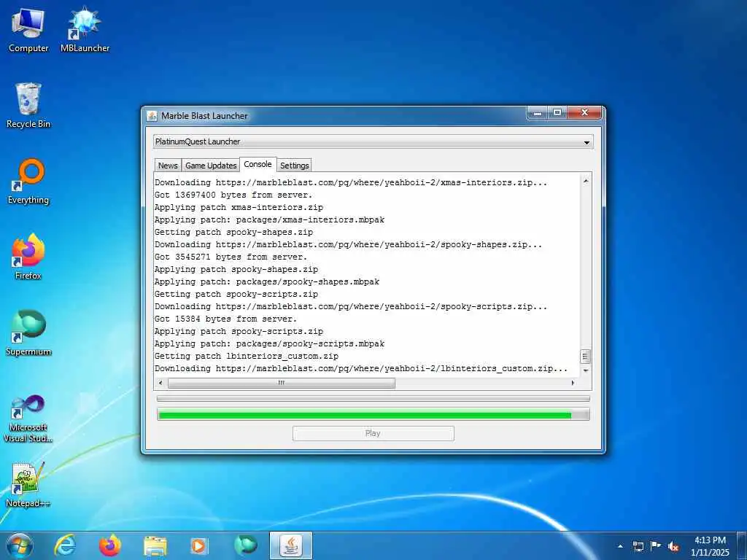The image size is (747, 560).
Task: Click 'Getting patch lbinteriors_custom.zip' line
Action: pyautogui.click(x=247, y=356)
